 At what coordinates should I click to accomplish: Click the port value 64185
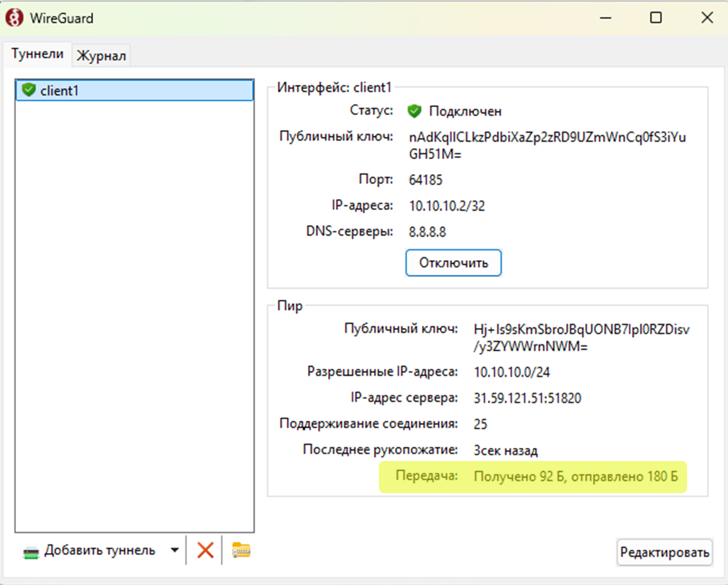pos(426,180)
